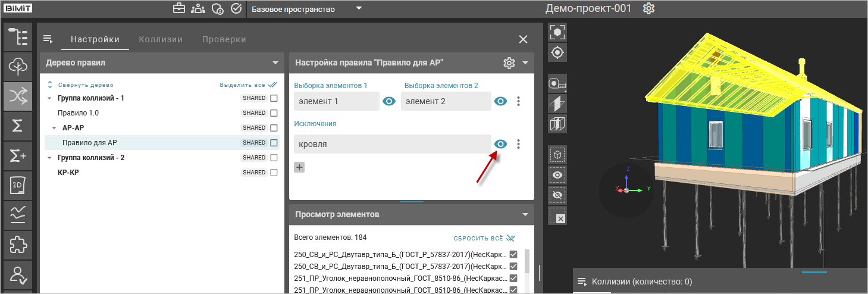Switch to the Коллизии tab
This screenshot has height=294, width=868.
[161, 39]
